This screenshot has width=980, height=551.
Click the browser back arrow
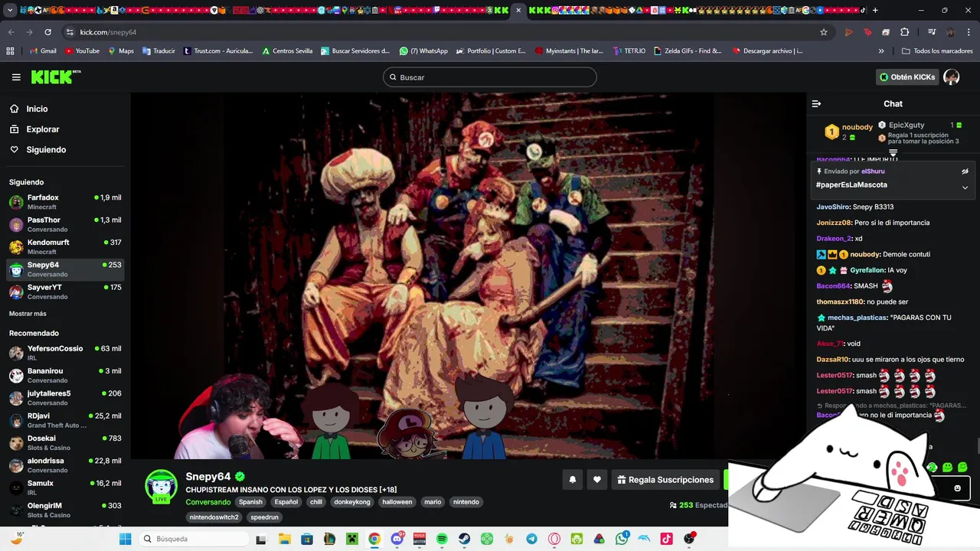[11, 32]
